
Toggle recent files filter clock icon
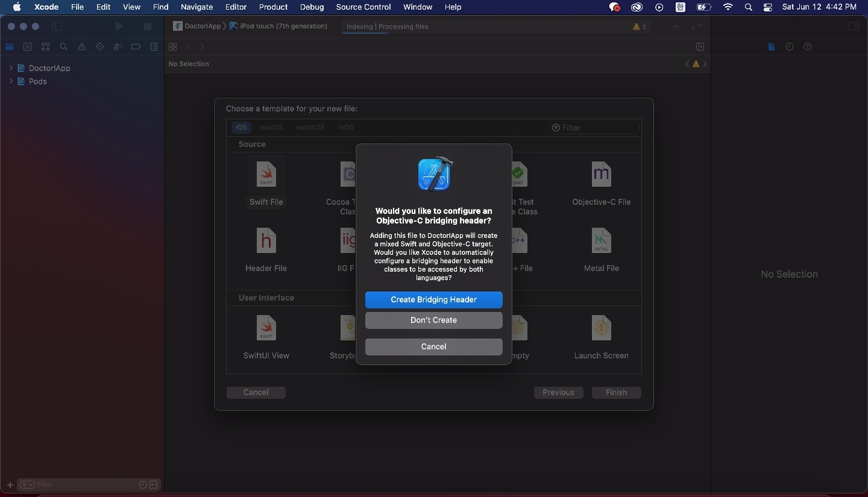point(143,485)
